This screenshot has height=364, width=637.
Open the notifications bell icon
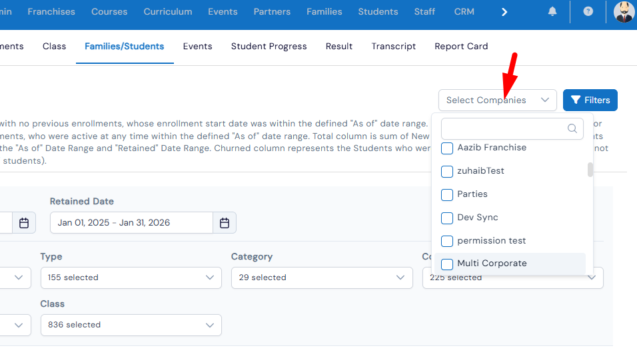(x=552, y=12)
